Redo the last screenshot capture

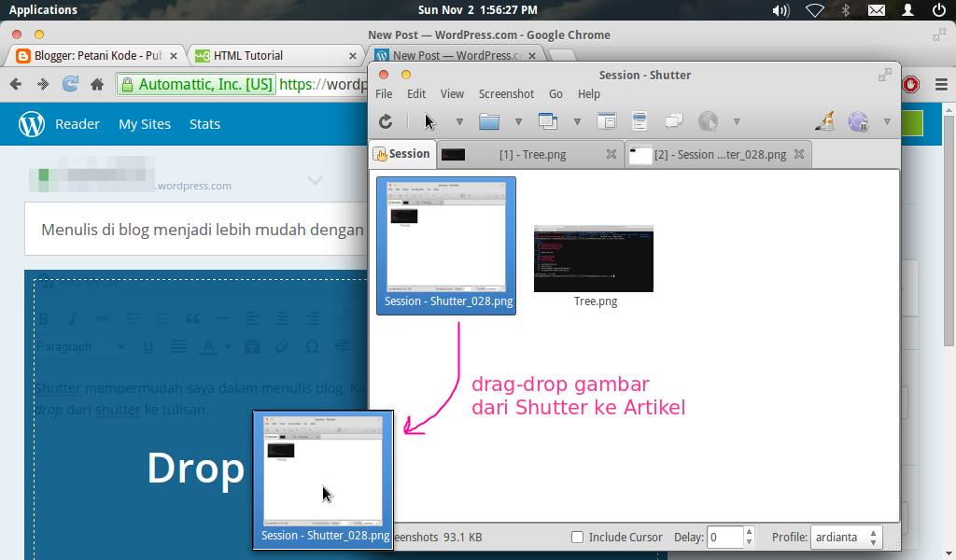386,120
